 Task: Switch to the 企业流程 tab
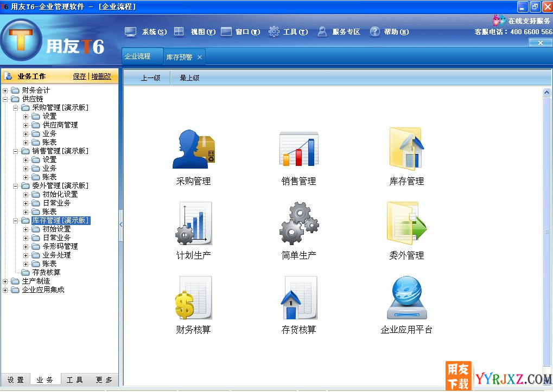click(143, 56)
